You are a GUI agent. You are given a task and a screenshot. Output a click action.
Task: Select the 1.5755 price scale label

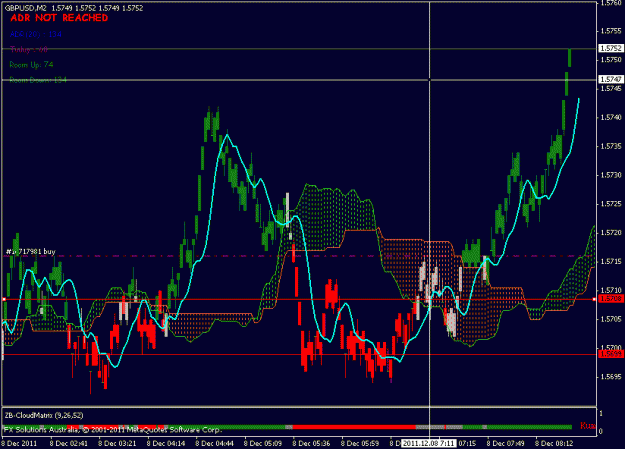tap(611, 31)
